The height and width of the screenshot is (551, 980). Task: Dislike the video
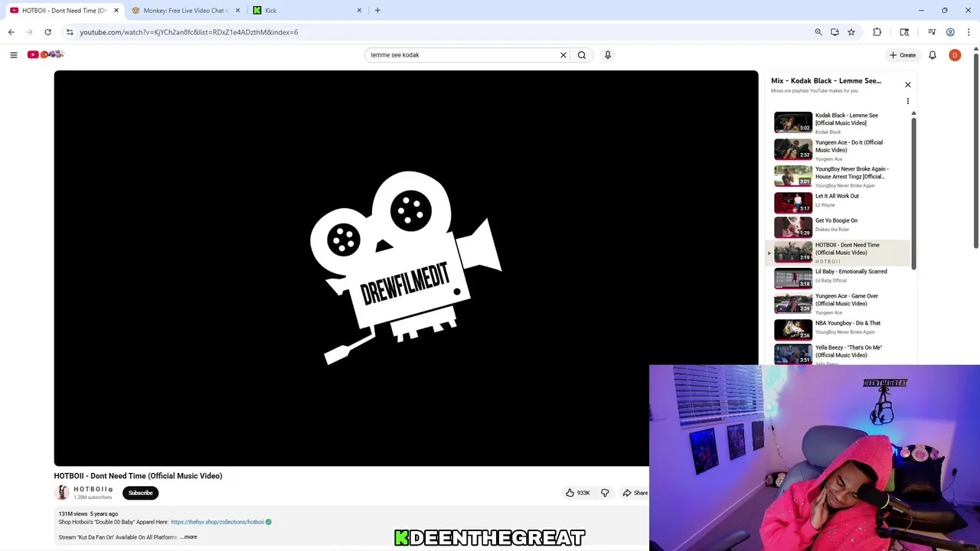click(x=605, y=493)
